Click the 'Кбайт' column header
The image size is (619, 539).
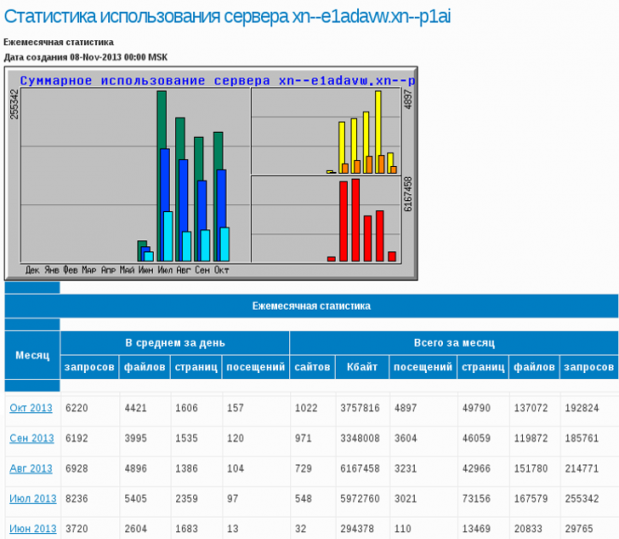(361, 368)
